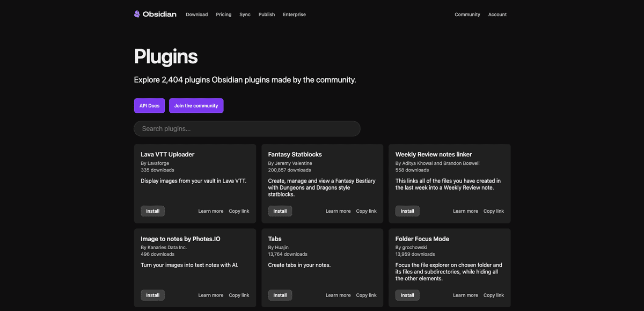Screen dimensions: 644x311
Task: Copy link for the Tabs plugin
Action: tap(366, 295)
